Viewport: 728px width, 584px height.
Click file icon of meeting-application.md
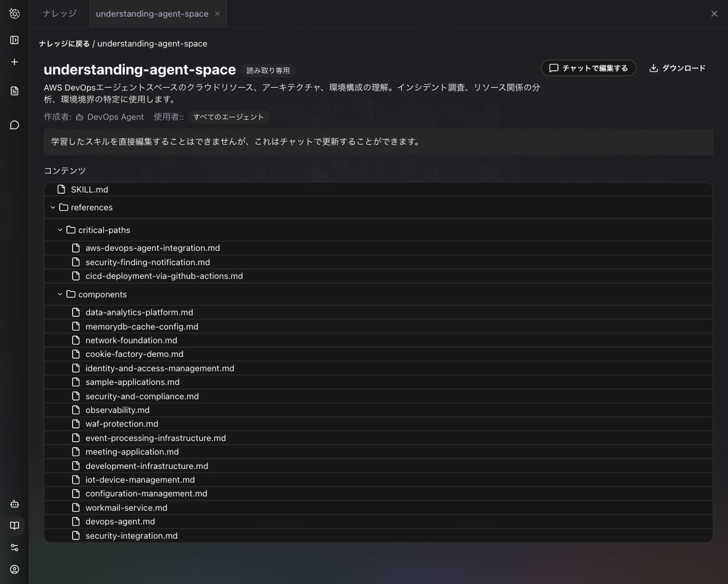coord(76,452)
